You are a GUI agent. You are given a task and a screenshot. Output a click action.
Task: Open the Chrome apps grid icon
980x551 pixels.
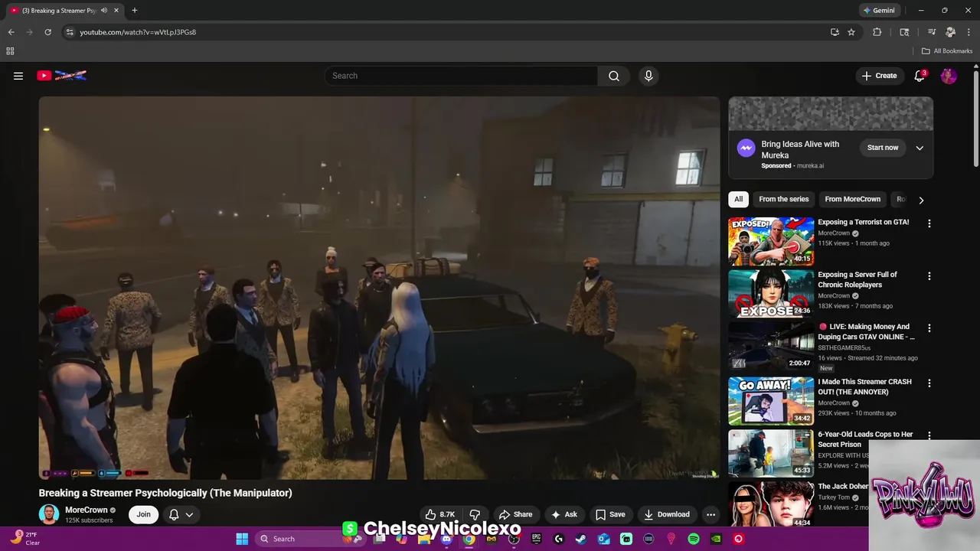[10, 51]
